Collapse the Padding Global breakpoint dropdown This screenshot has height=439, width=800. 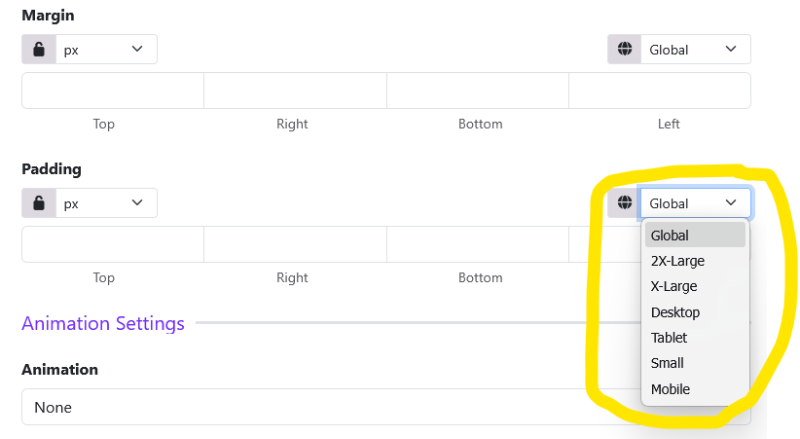[x=695, y=204]
